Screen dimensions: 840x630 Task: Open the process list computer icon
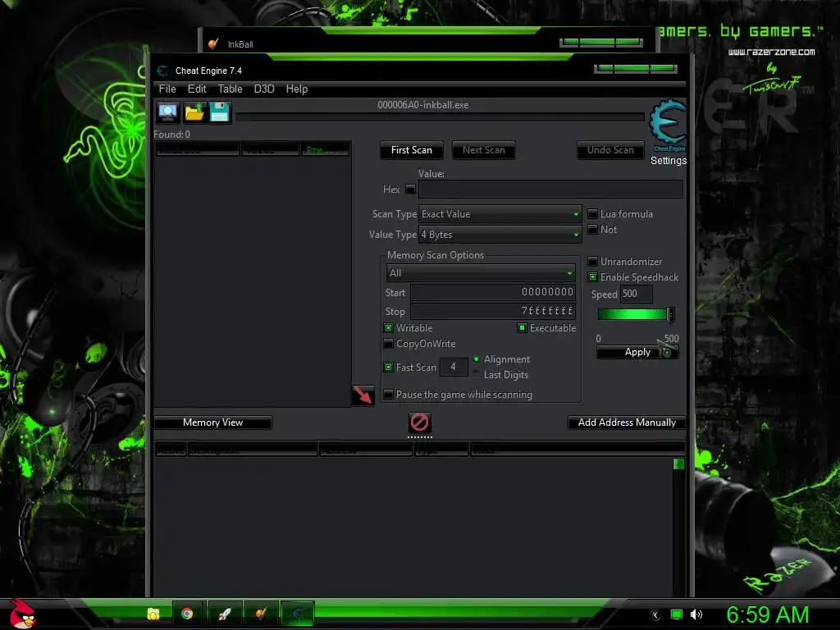168,112
